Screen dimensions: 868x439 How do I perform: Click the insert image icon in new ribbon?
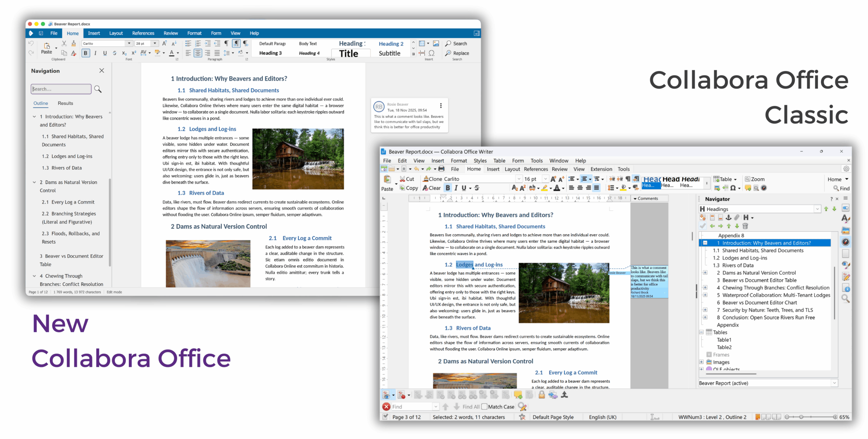point(436,43)
